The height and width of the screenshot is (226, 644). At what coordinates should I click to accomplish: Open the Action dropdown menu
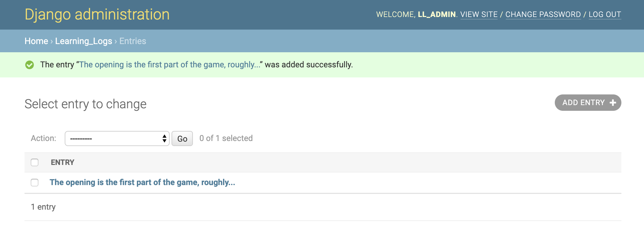[x=117, y=138]
